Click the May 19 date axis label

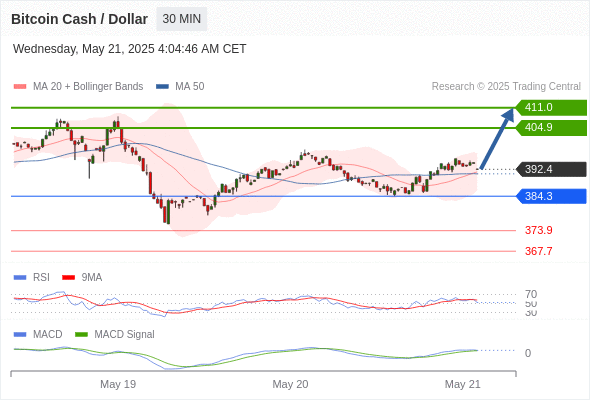(118, 384)
